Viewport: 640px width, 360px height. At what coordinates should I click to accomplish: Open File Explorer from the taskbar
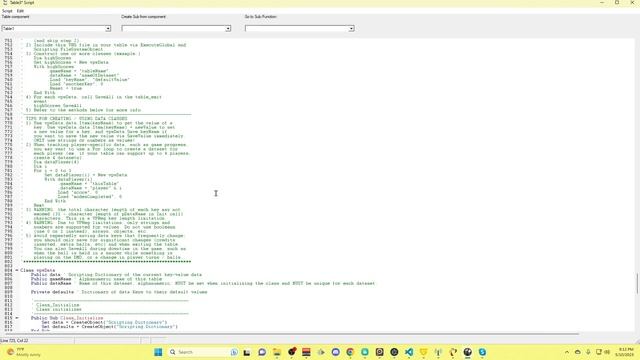tap(277, 352)
